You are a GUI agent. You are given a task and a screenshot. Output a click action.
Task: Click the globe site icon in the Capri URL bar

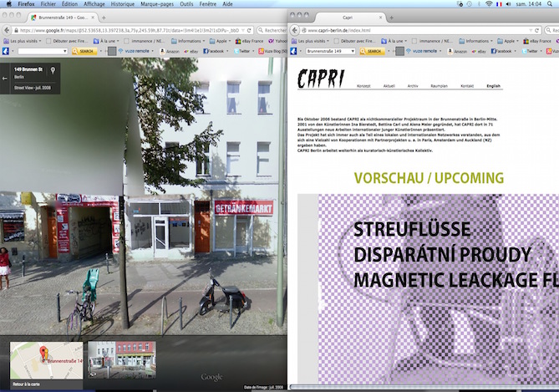pyautogui.click(x=304, y=30)
